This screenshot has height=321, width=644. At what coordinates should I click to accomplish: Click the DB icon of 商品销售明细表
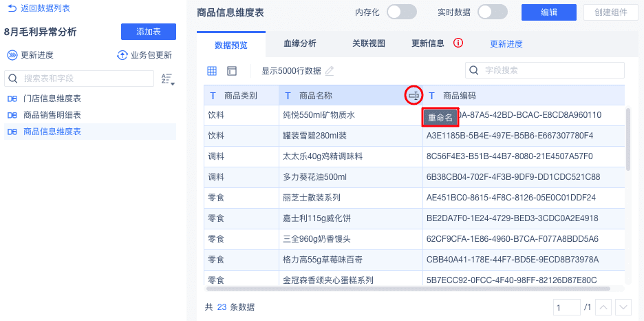(x=13, y=115)
